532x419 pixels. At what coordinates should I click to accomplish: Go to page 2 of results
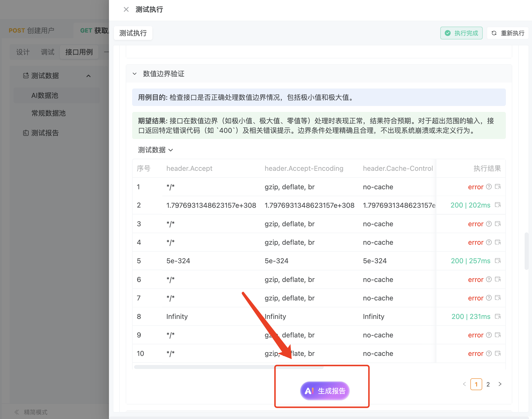tap(488, 384)
